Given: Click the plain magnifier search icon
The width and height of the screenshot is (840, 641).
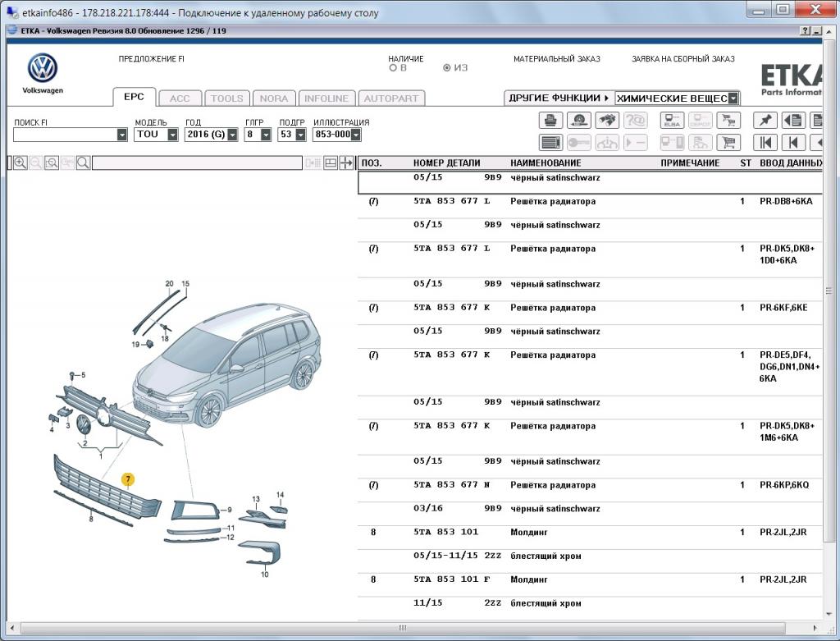Looking at the screenshot, I should coord(83,163).
